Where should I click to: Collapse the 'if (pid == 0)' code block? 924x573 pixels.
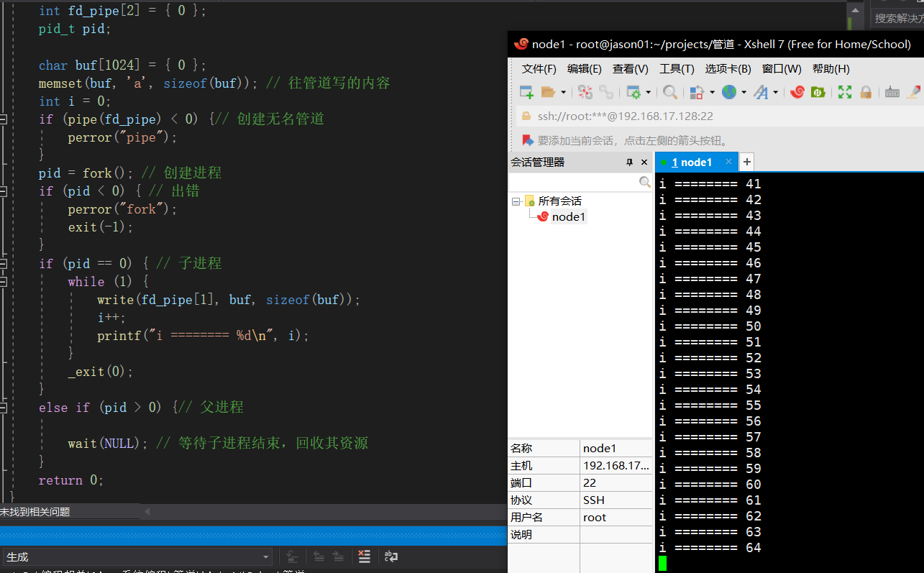[x=4, y=264]
